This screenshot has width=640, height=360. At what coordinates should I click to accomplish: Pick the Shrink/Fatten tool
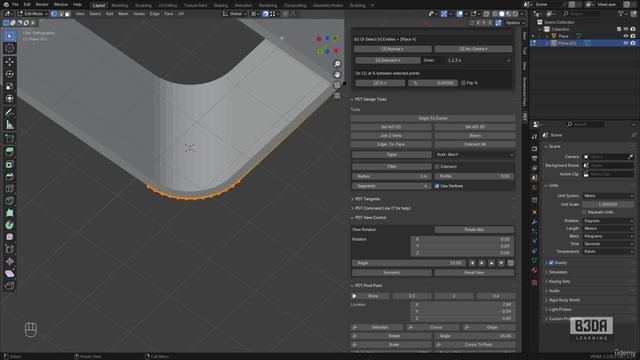pyautogui.click(x=10, y=261)
